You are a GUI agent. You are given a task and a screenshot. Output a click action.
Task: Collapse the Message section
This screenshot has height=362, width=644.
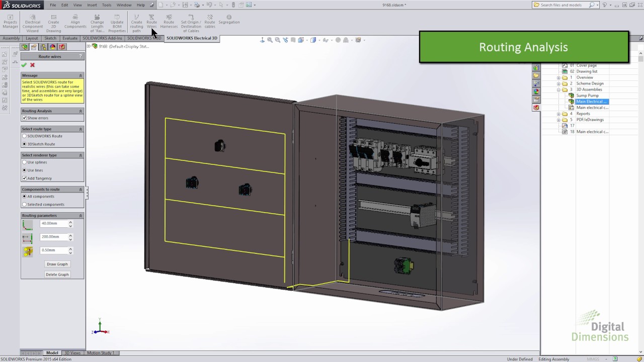click(x=80, y=75)
